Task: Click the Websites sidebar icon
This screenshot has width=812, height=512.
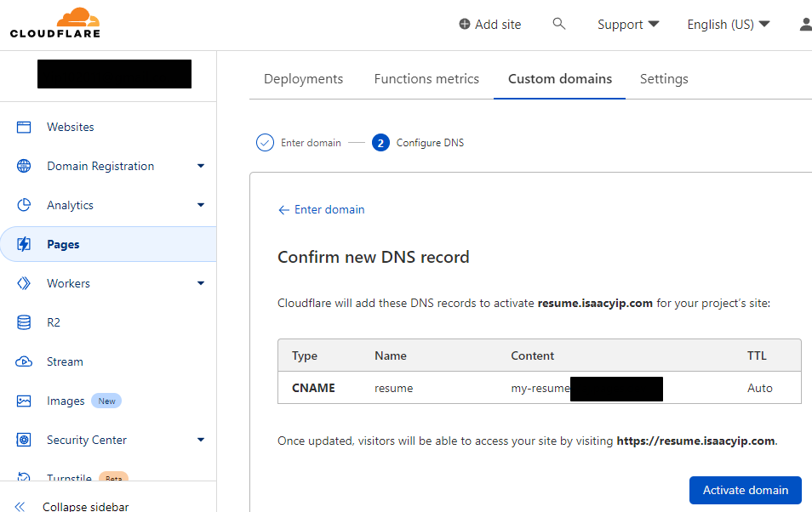Action: (x=24, y=127)
